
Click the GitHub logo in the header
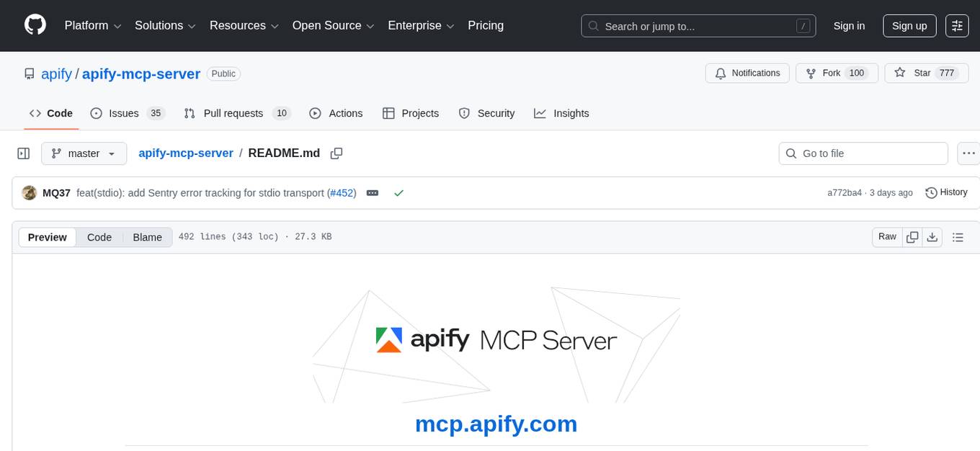pyautogui.click(x=35, y=25)
